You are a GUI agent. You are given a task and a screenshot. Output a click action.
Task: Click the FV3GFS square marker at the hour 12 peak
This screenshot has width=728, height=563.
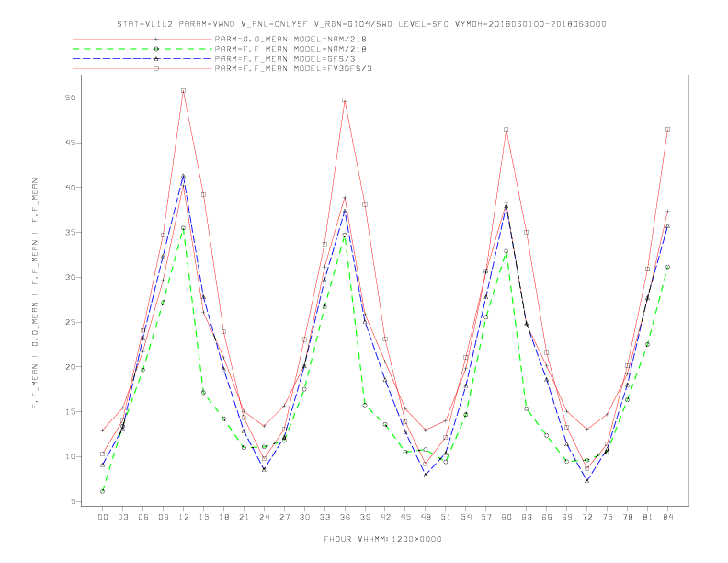(184, 90)
